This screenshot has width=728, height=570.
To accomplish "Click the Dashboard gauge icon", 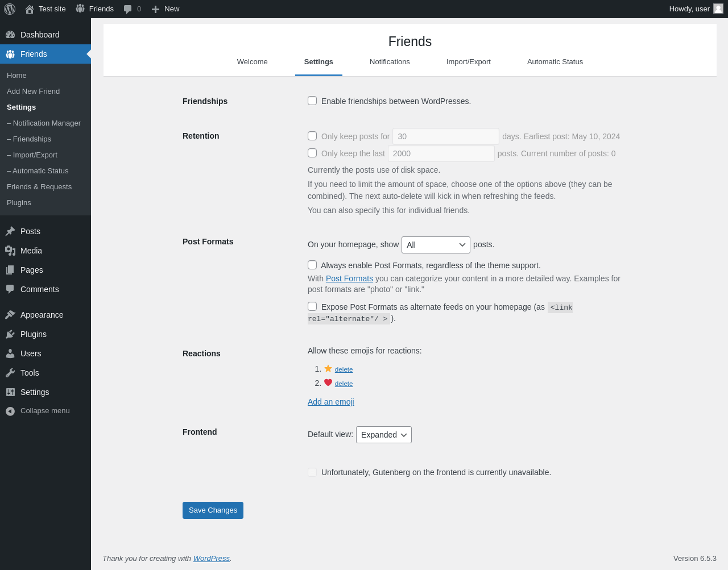I will [10, 35].
